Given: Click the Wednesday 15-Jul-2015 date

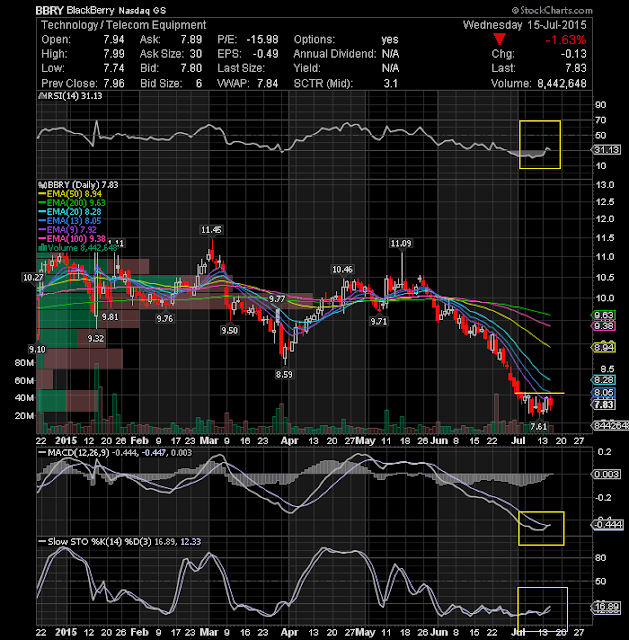Looking at the screenshot, I should (x=525, y=25).
